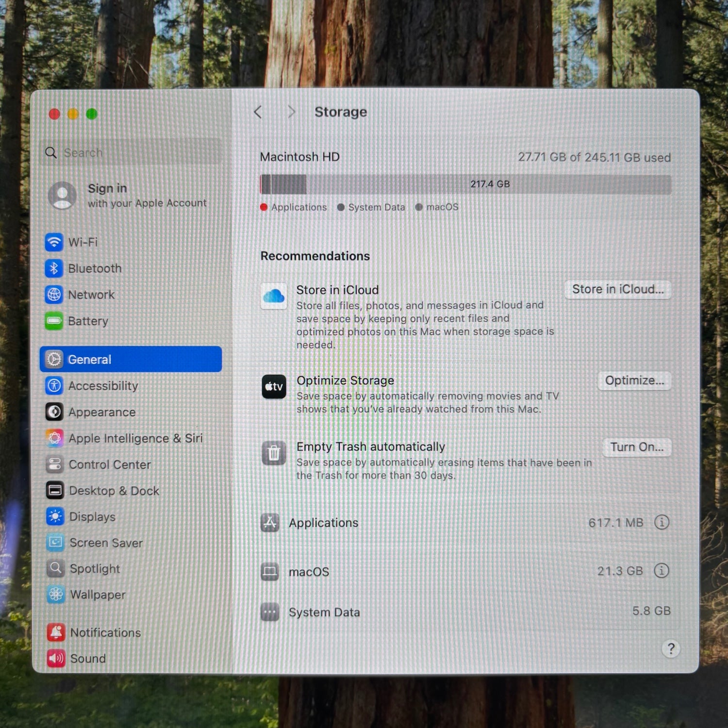The height and width of the screenshot is (728, 728).
Task: Open the Applications storage row
Action: [x=465, y=523]
